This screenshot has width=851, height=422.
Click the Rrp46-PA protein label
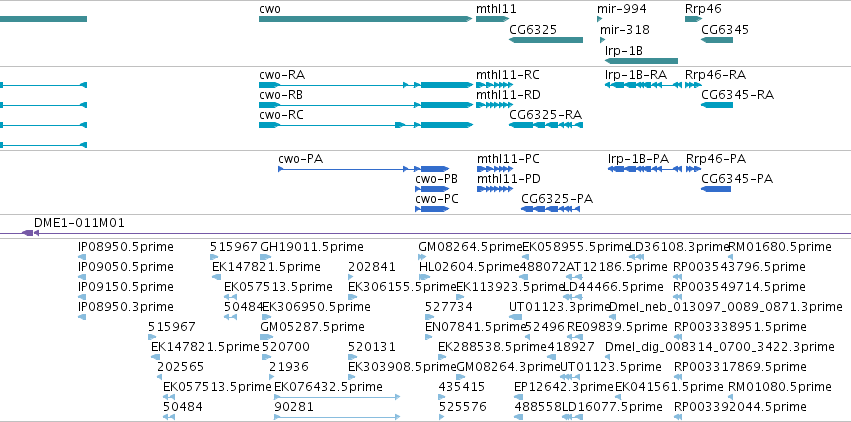[716, 159]
